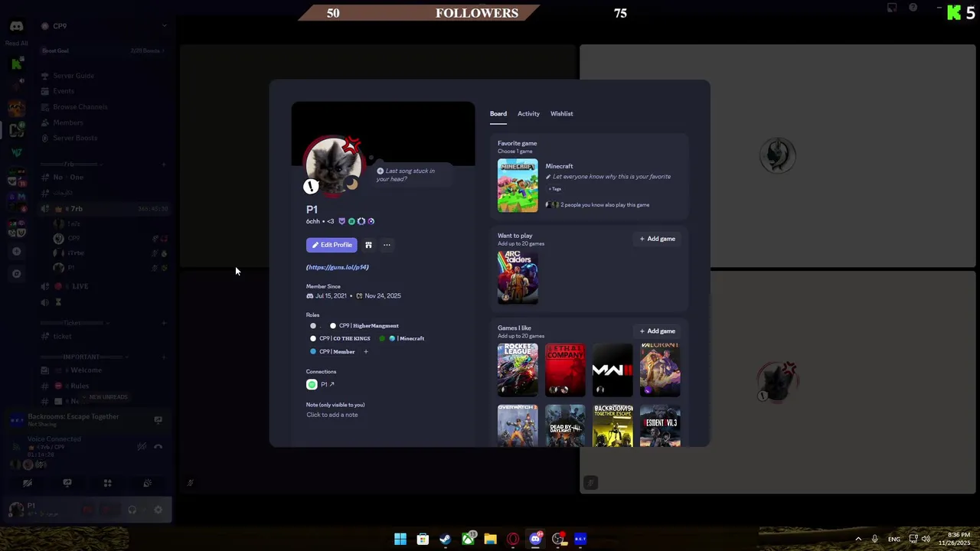The height and width of the screenshot is (551, 980).
Task: Stream Backrooms: Escape Together screen icon
Action: pos(158,420)
